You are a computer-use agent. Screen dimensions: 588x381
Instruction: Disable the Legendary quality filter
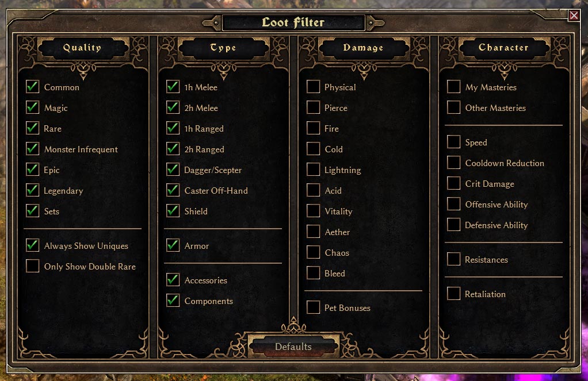(x=33, y=190)
